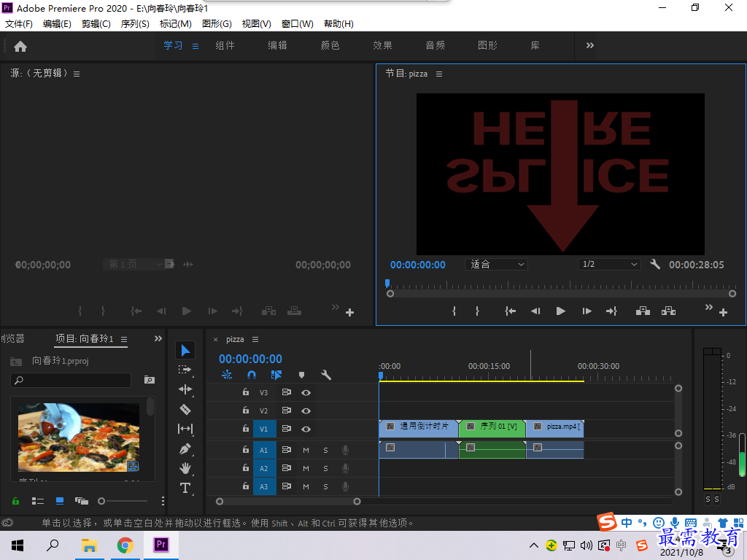This screenshot has height=560, width=747.
Task: Open Program monitor settings wrench
Action: pos(655,264)
